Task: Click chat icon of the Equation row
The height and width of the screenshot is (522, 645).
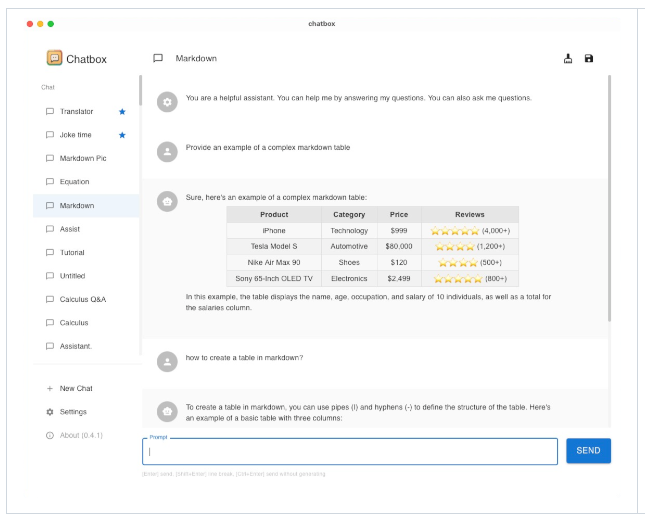Action: 50,182
